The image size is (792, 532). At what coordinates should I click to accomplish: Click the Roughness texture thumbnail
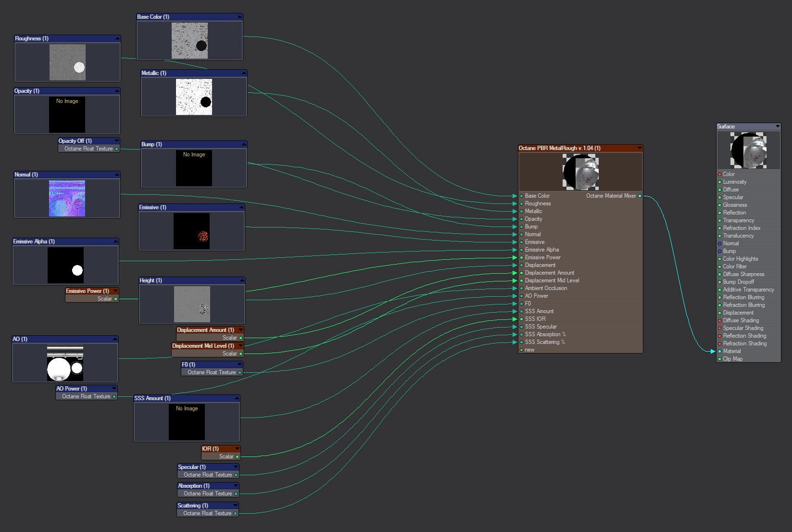pyautogui.click(x=67, y=62)
